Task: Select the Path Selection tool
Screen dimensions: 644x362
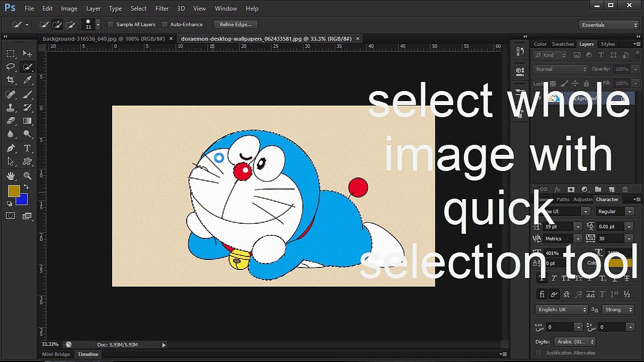Action: tap(11, 161)
